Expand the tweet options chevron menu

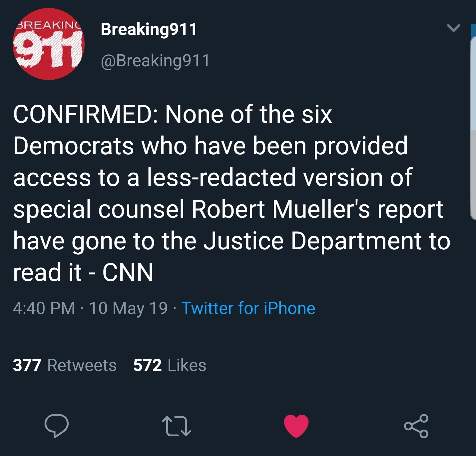(x=453, y=28)
